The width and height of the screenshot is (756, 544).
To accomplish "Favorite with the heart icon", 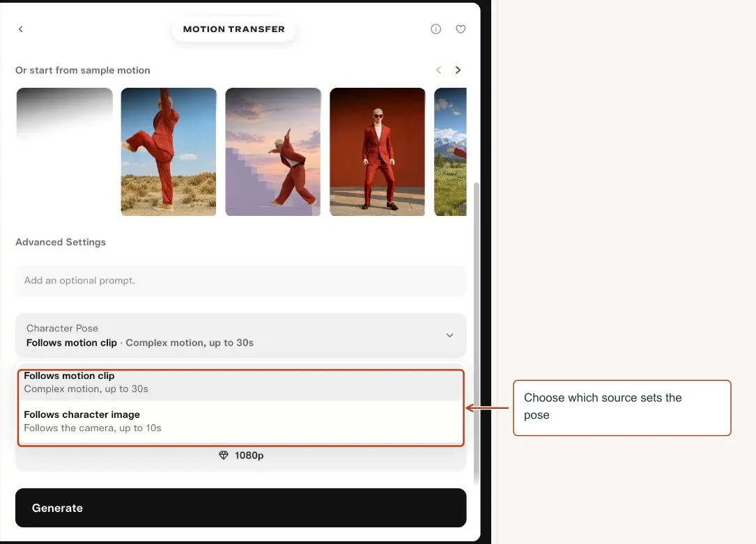I will (x=461, y=29).
